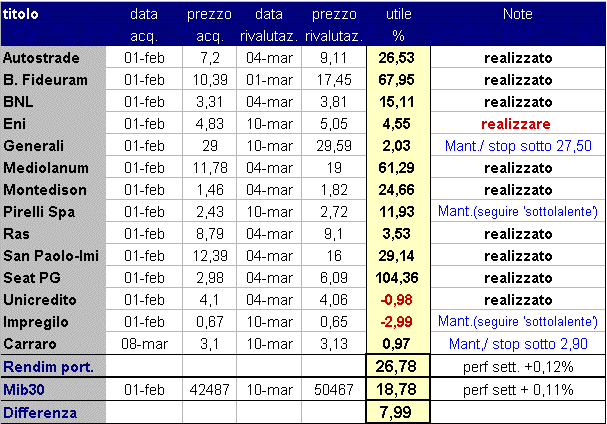Click the 12,39 purchase price cell
This screenshot has width=607, height=424.
[x=209, y=256]
